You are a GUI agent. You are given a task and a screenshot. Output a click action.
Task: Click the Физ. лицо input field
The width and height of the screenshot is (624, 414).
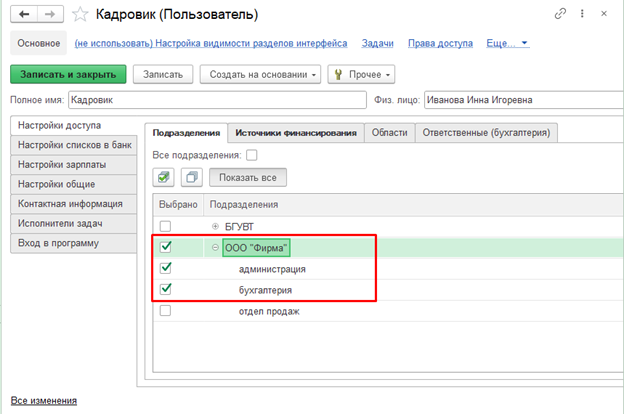point(524,100)
